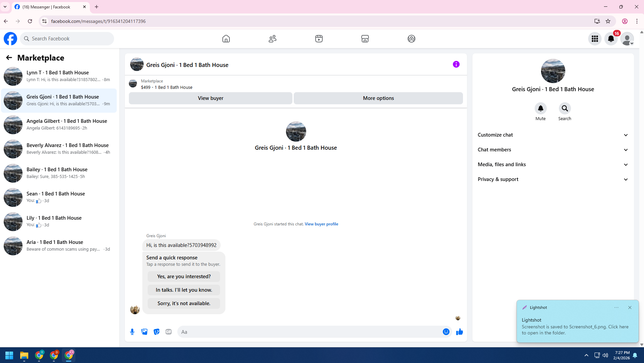Expand Media, files and links section
Image resolution: width=644 pixels, height=363 pixels.
(x=553, y=165)
